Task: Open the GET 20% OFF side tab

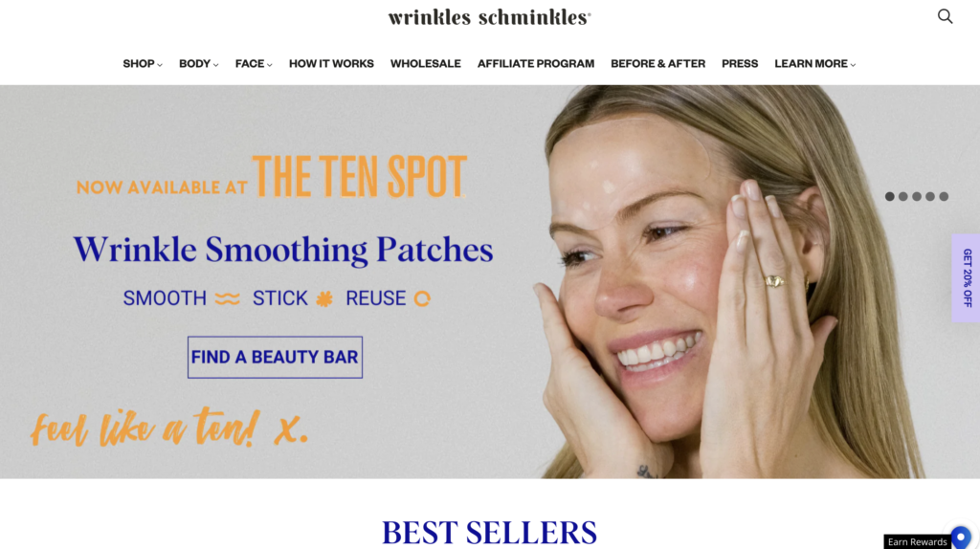Action: [x=967, y=278]
